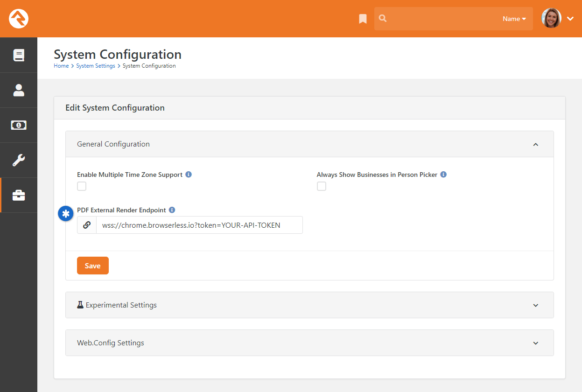Open the Finance money sidebar icon
This screenshot has height=392, width=582.
coord(19,125)
